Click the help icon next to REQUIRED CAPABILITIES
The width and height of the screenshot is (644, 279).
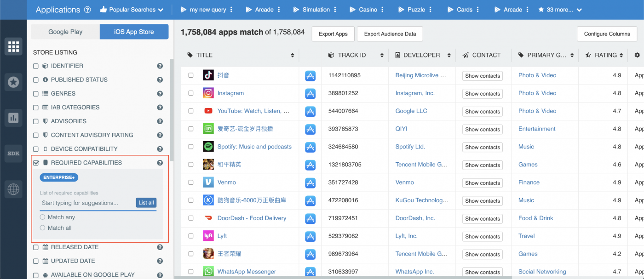pyautogui.click(x=160, y=162)
